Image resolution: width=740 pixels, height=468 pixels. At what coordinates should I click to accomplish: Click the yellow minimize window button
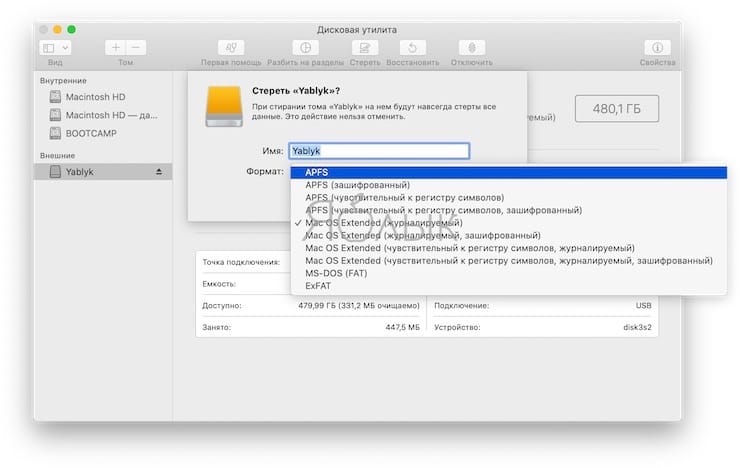coord(57,30)
